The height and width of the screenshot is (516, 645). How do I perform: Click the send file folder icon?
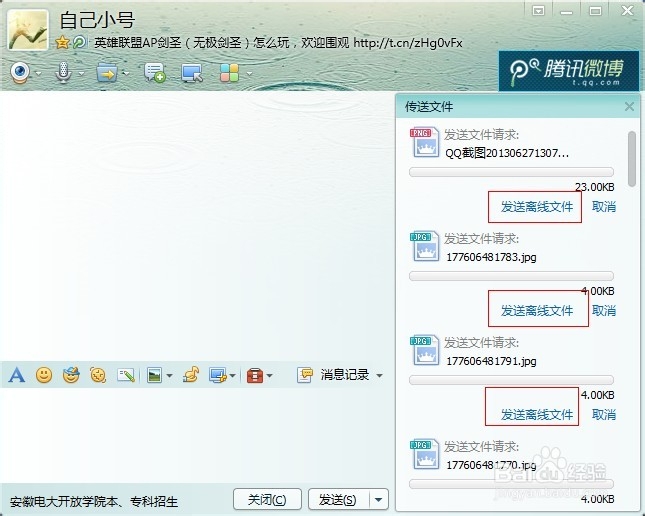click(x=107, y=73)
